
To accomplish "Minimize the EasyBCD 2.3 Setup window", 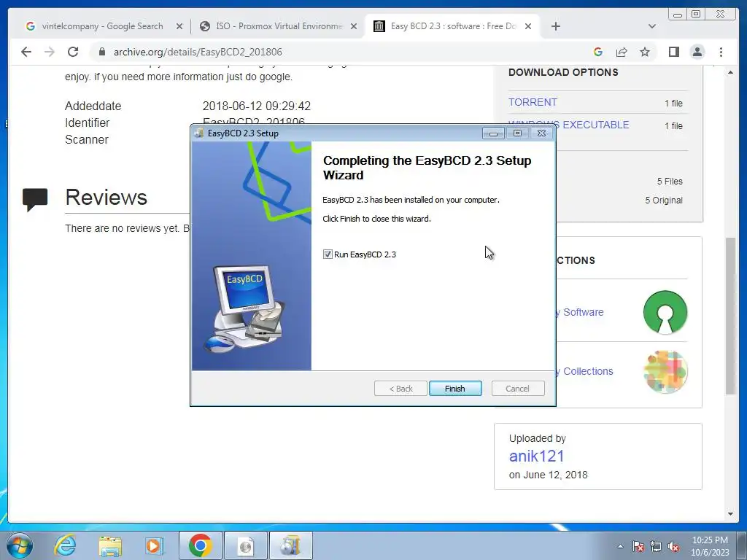I will click(x=493, y=133).
